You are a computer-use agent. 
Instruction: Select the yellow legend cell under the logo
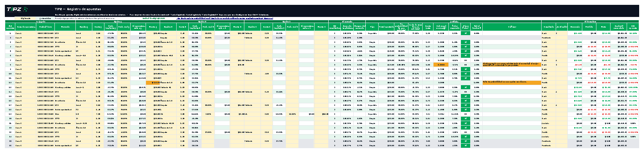(25, 18)
